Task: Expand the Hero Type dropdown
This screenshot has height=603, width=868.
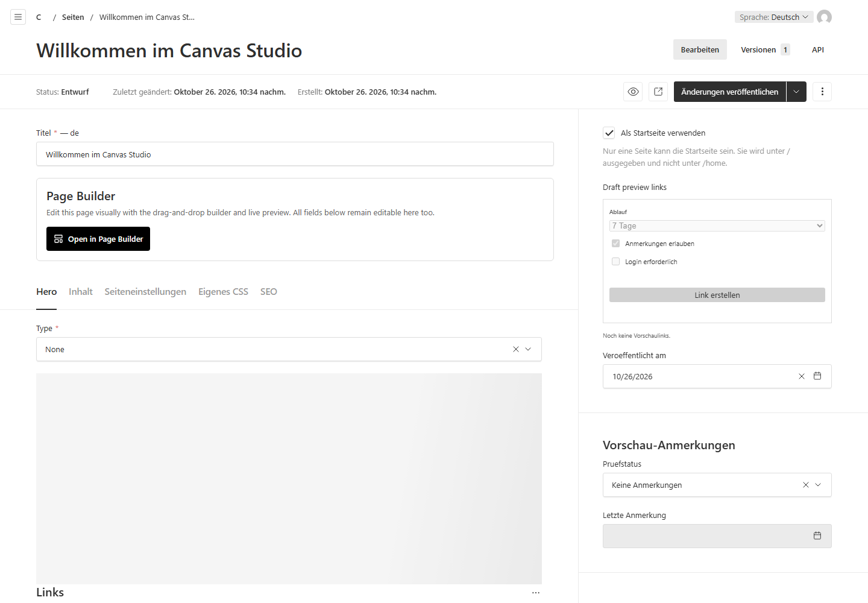Action: pos(528,349)
